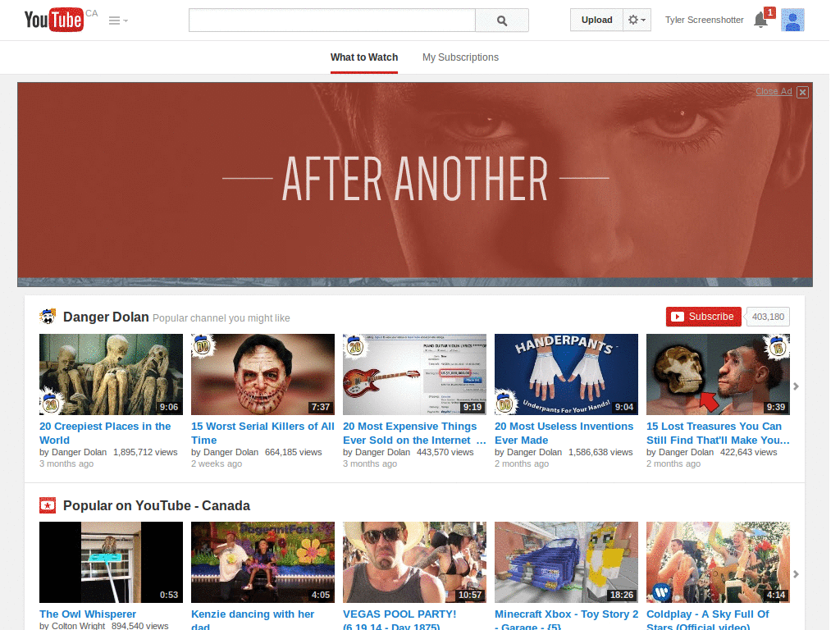This screenshot has width=840, height=630.
Task: Show next Danger Dolan videos arrow
Action: coord(796,386)
